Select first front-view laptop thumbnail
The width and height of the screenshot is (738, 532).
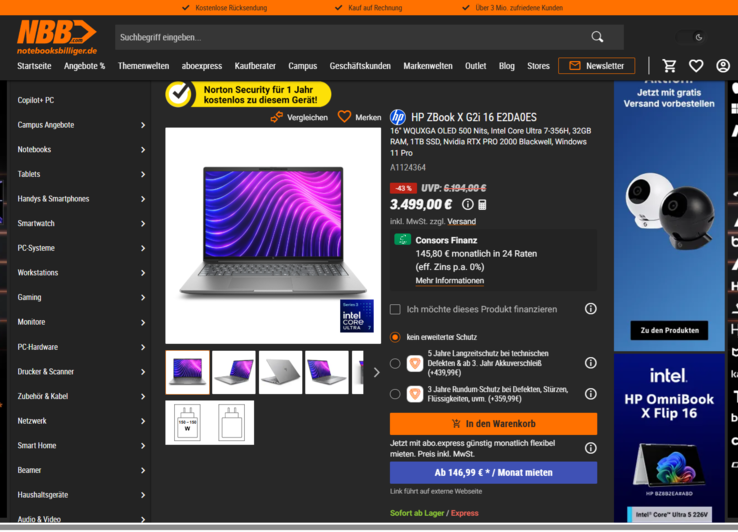pos(187,372)
